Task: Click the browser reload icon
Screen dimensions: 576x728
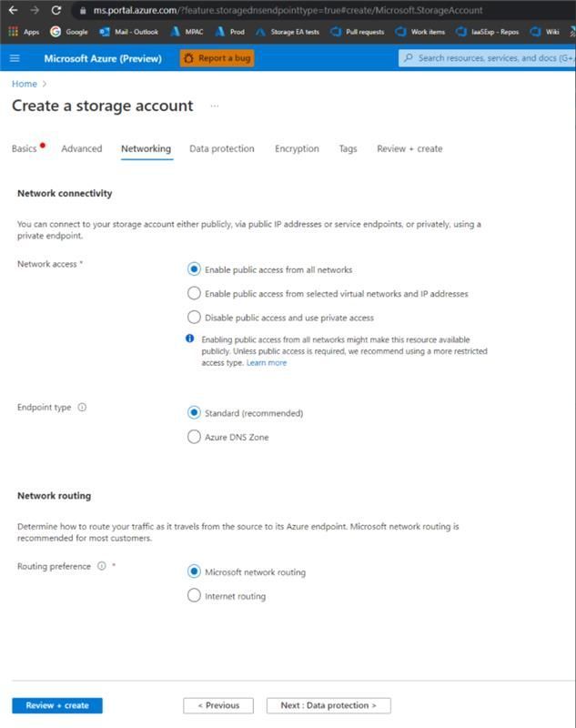Action: point(56,10)
